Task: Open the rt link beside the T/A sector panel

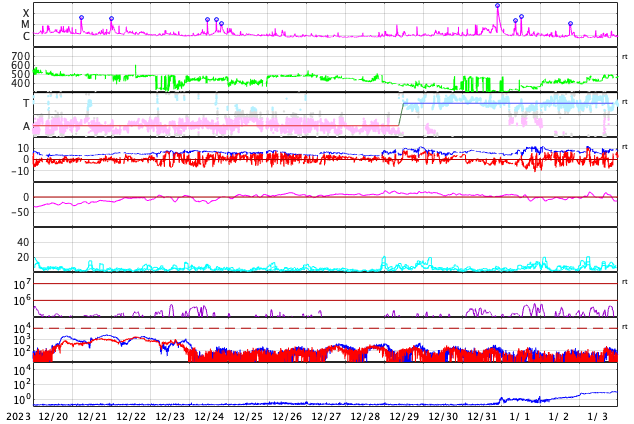Action: [625, 102]
